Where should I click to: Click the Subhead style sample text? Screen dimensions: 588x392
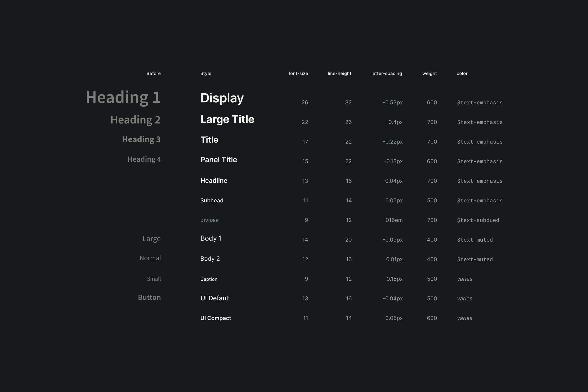[211, 200]
